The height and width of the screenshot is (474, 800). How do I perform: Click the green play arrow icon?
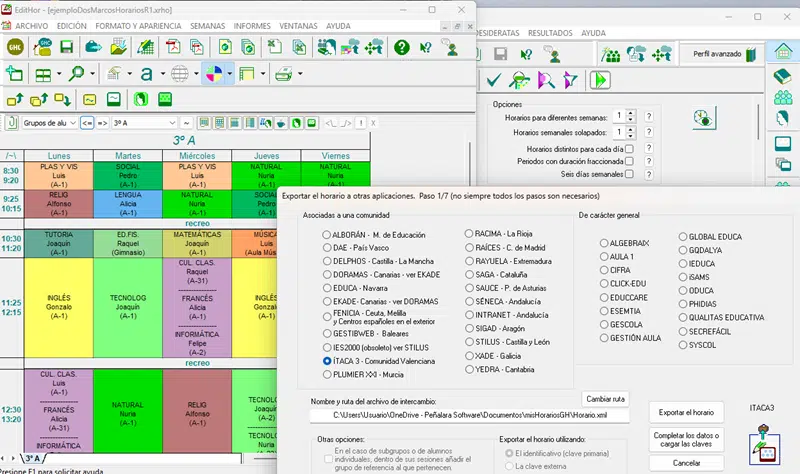click(600, 80)
